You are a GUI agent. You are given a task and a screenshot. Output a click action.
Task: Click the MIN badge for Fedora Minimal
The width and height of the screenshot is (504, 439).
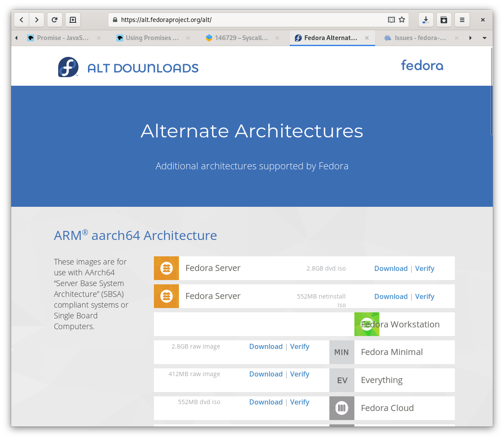[x=342, y=352]
